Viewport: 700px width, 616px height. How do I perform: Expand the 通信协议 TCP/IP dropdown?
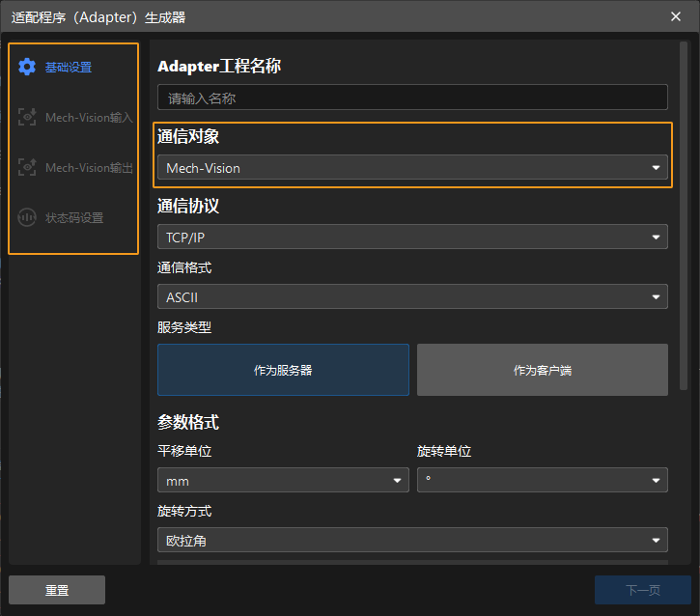[x=412, y=238]
